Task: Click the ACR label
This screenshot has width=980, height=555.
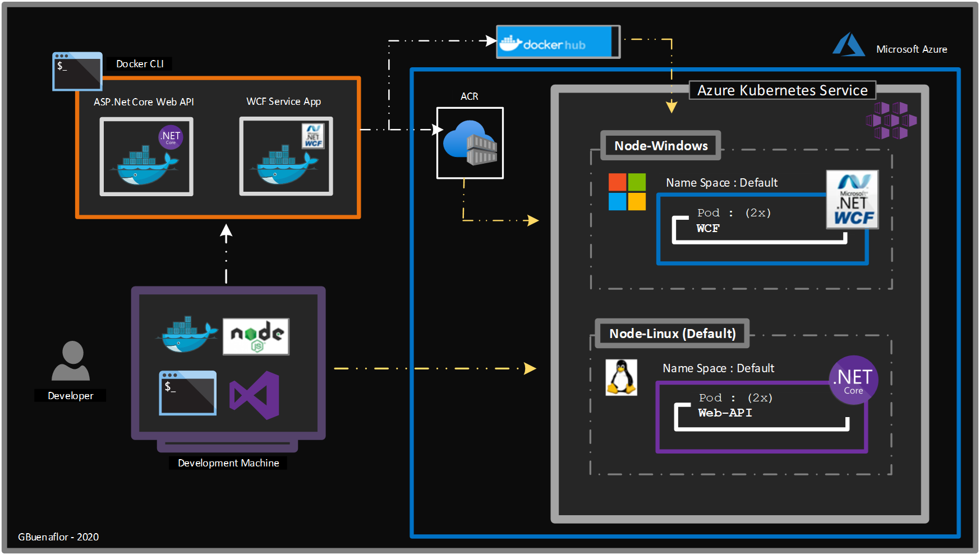Action: [470, 96]
